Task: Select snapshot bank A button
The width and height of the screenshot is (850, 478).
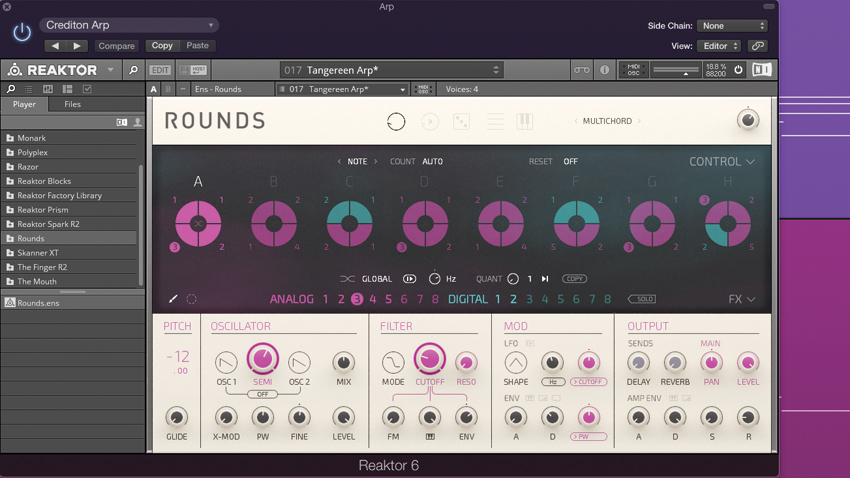Action: 154,89
